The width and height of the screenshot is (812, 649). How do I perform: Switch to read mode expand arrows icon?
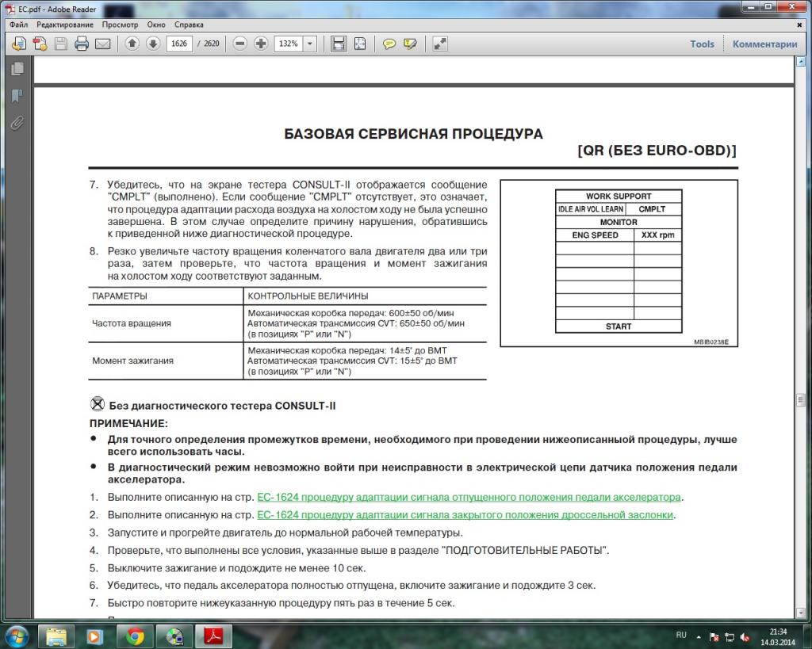(440, 44)
